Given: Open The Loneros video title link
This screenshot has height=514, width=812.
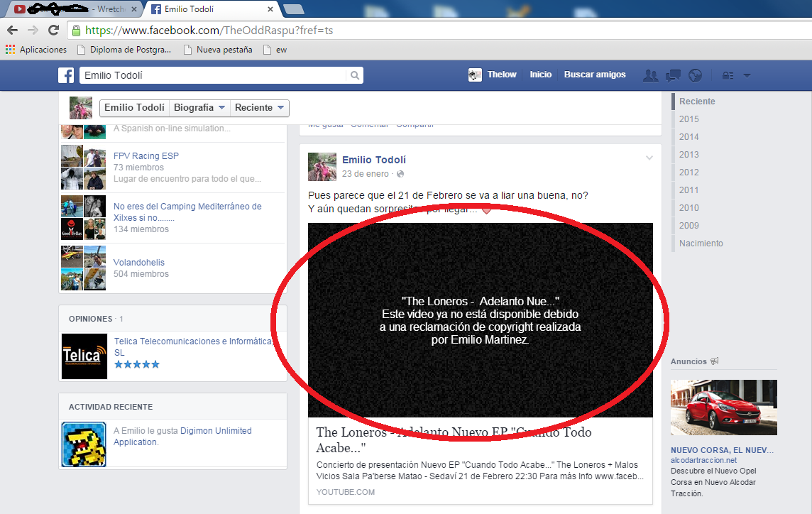Looking at the screenshot, I should (454, 440).
